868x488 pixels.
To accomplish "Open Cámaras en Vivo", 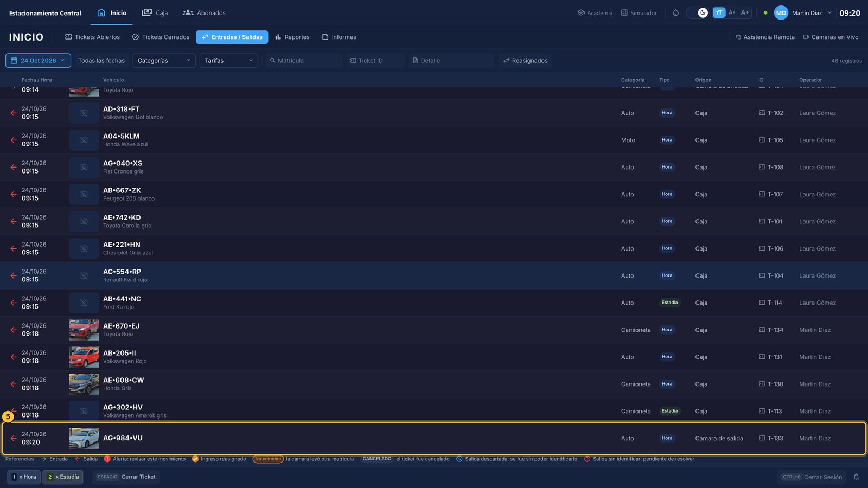I will [x=831, y=37].
